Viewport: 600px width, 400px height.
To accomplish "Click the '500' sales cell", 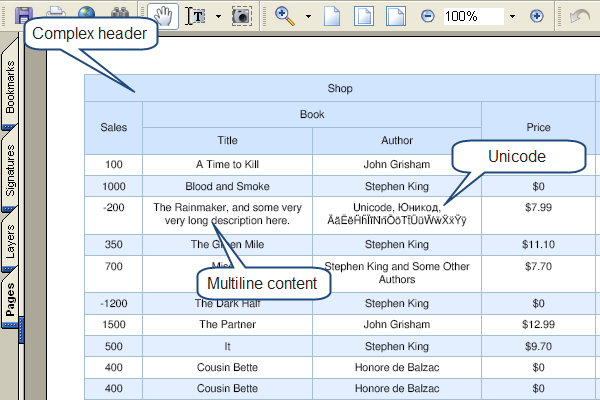I will click(114, 346).
